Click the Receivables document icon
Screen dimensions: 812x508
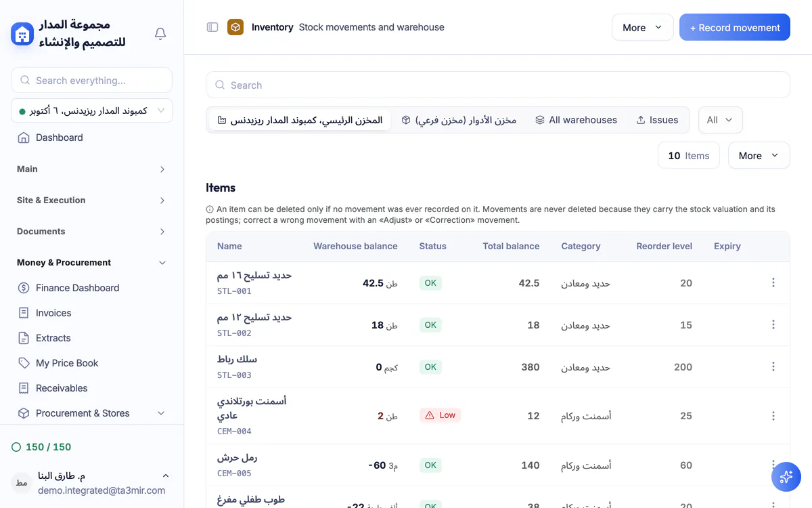(24, 388)
